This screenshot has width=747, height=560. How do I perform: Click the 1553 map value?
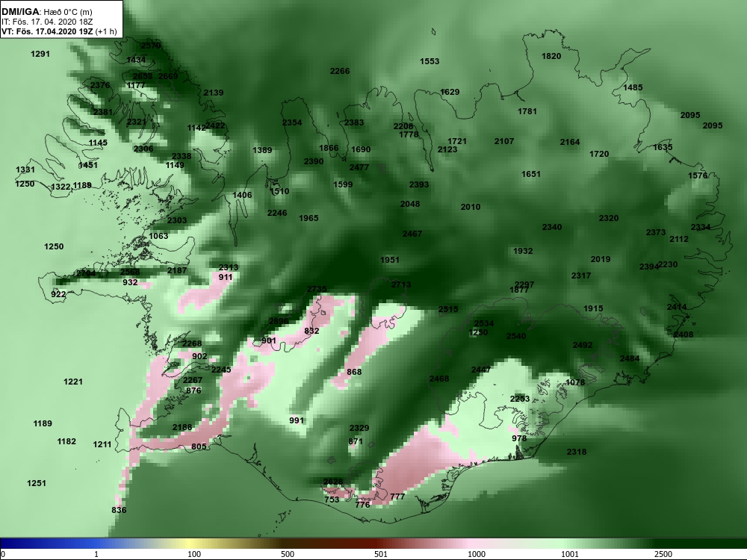430,61
